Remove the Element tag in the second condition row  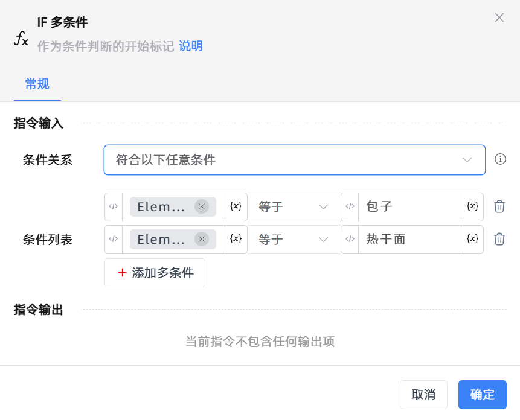202,239
